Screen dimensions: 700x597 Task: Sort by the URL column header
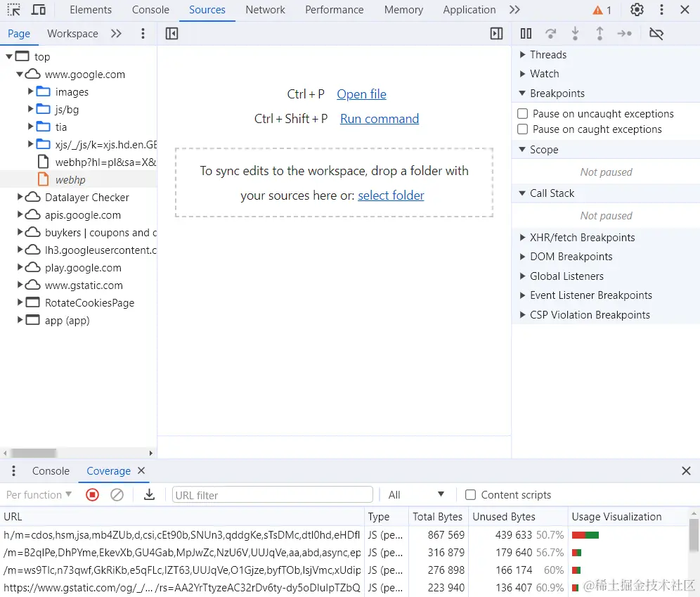pos(182,517)
